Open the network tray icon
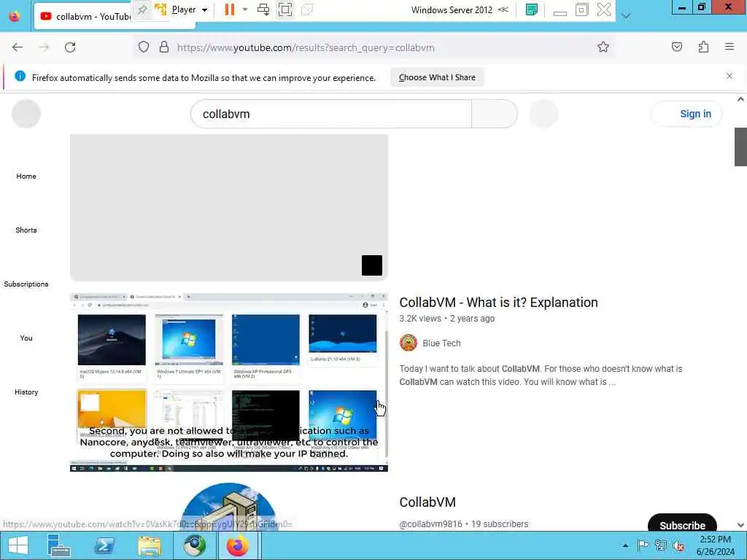747x560 pixels. [660, 545]
